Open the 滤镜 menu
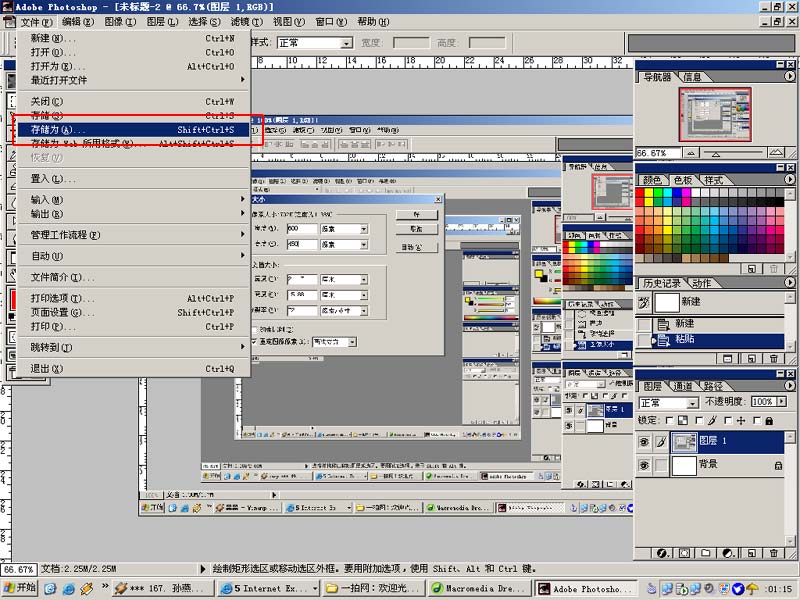The height and width of the screenshot is (600, 800). coord(246,22)
